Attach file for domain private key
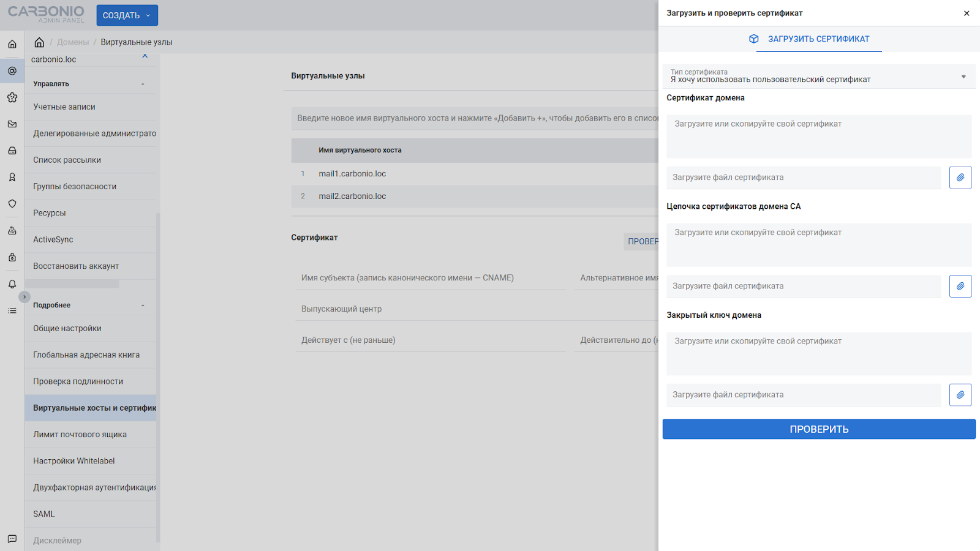The image size is (980, 551). 960,395
